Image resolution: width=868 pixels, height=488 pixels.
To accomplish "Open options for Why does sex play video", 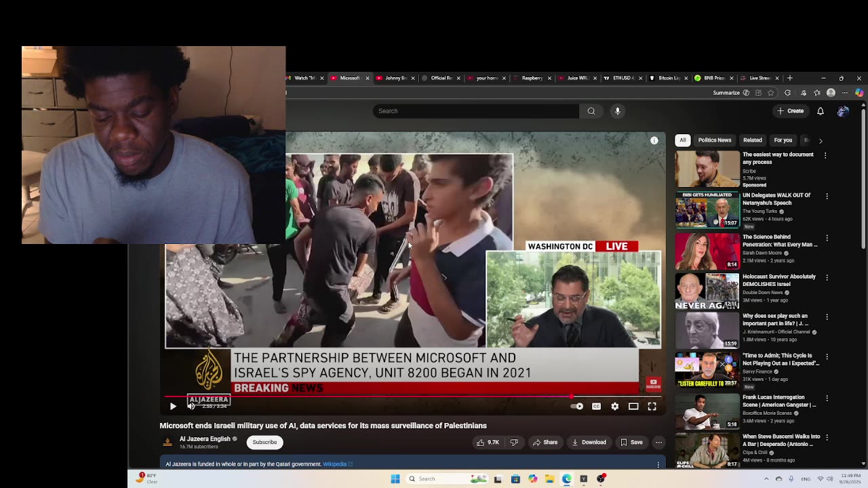I will point(827,317).
